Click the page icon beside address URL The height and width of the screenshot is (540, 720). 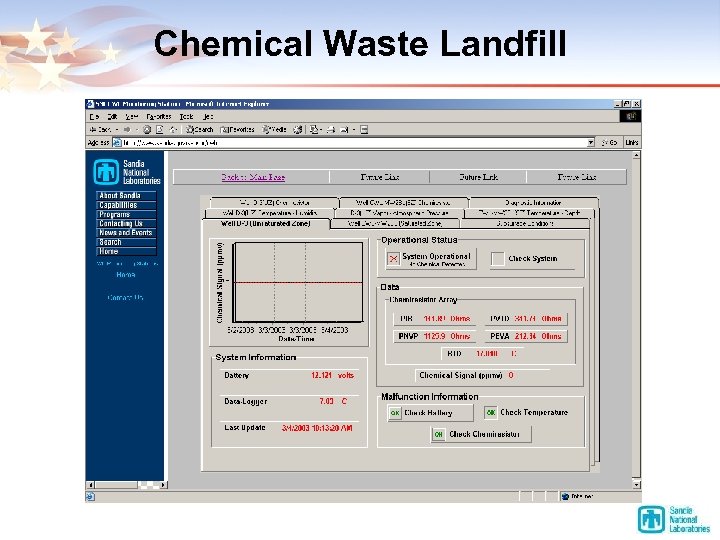pos(117,143)
